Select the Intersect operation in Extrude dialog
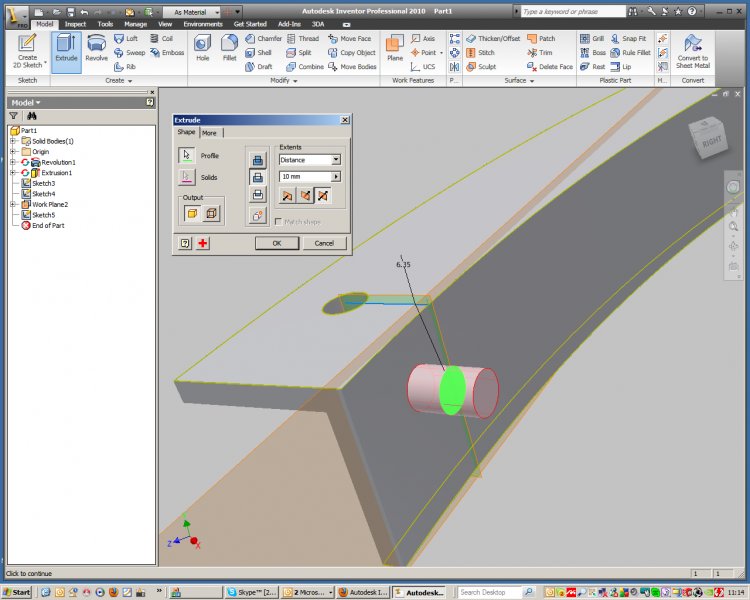The width and height of the screenshot is (750, 600). point(257,195)
